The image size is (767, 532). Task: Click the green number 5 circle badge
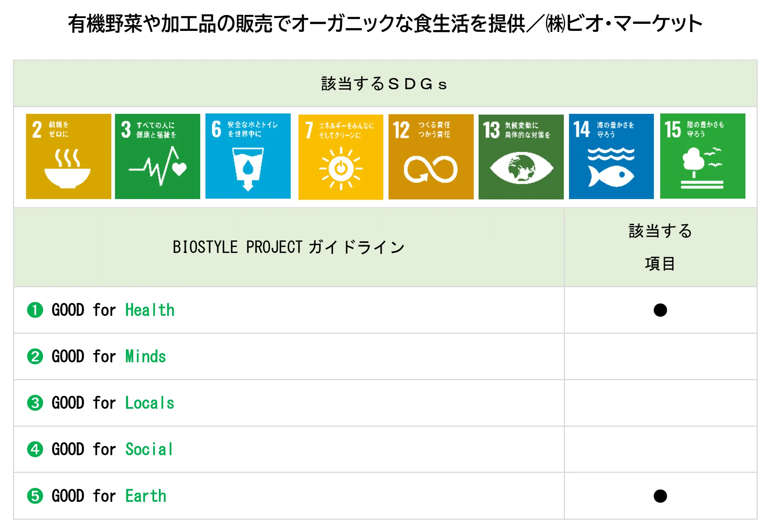[x=35, y=496]
